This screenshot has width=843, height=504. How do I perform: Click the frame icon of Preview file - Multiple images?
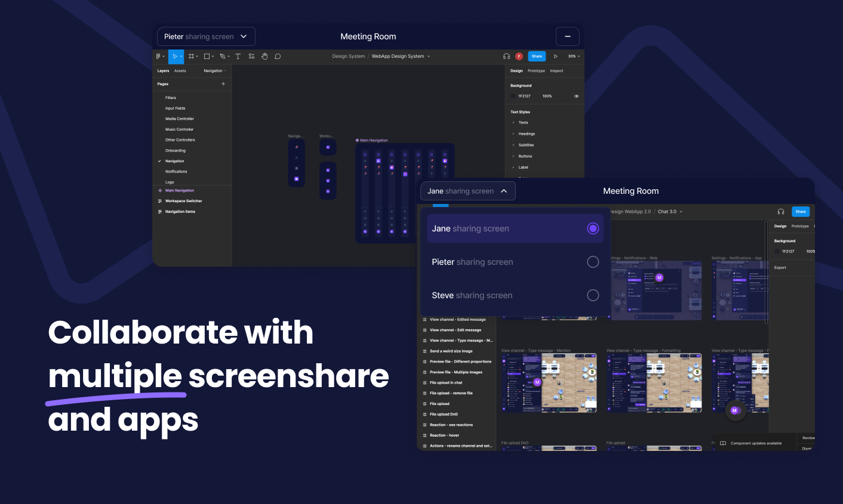coord(425,372)
